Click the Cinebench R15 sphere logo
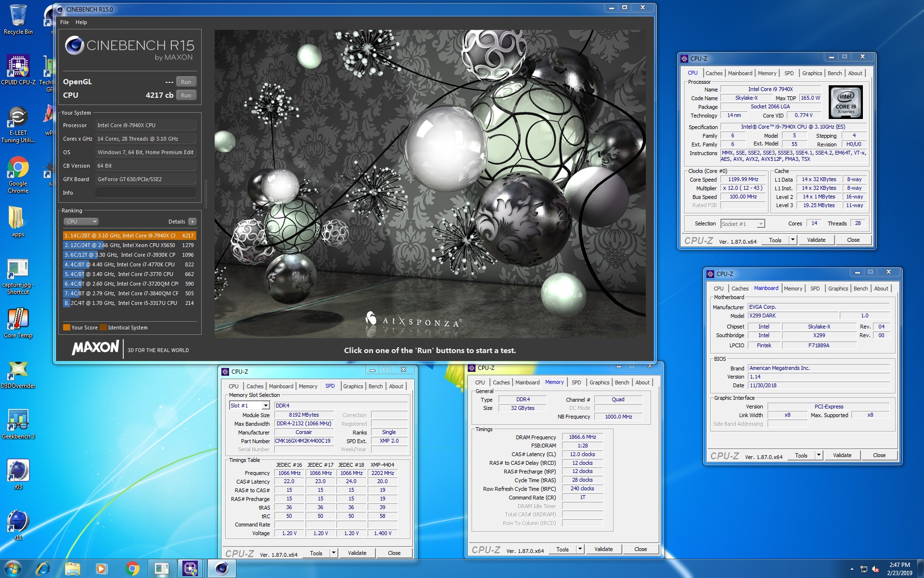This screenshot has height=578, width=924. click(x=75, y=45)
